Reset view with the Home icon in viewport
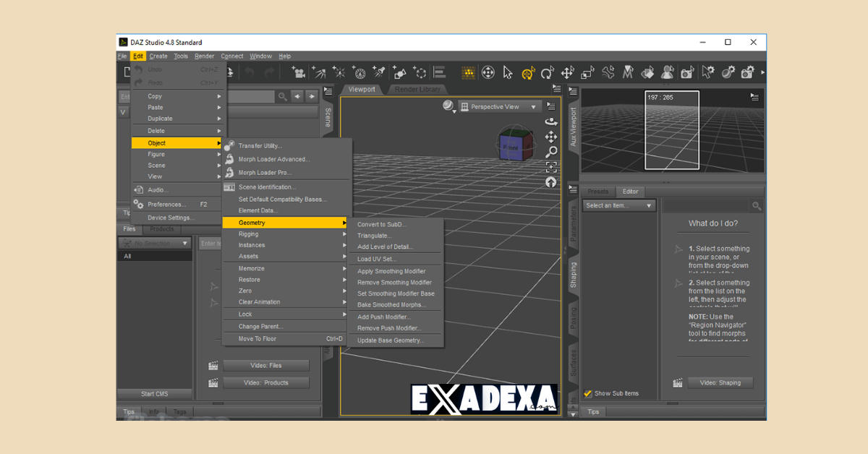 pos(550,181)
